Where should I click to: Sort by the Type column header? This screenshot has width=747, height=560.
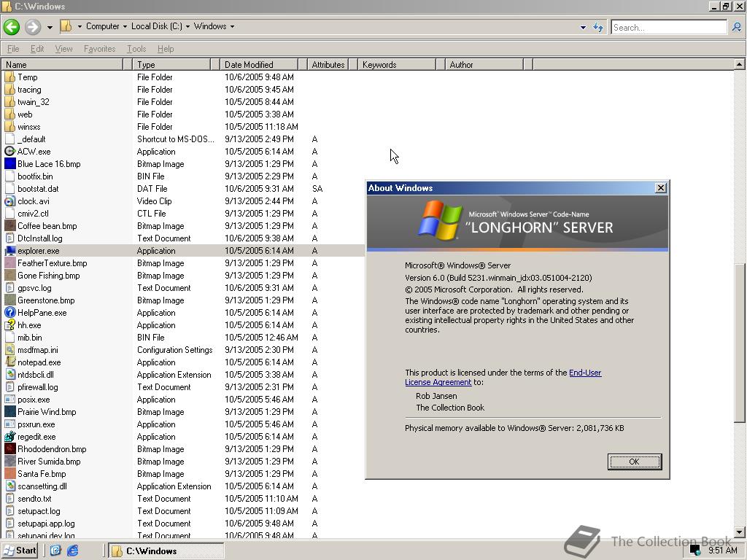click(171, 64)
